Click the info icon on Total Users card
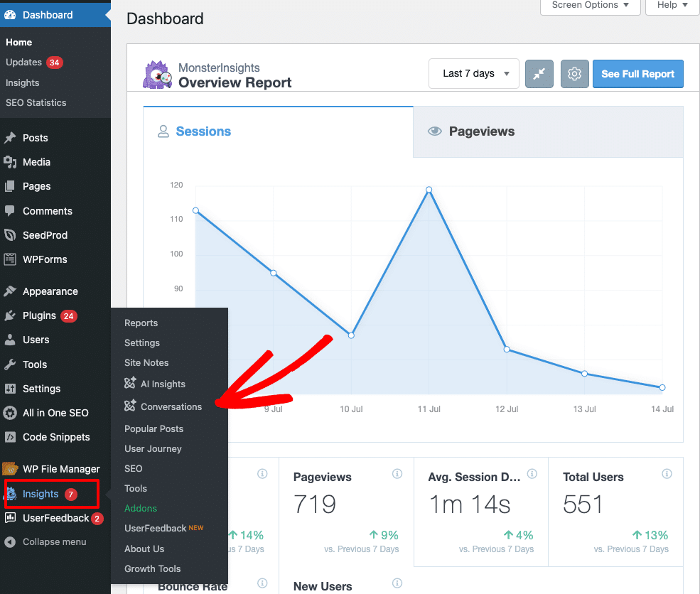The image size is (700, 594). (667, 474)
